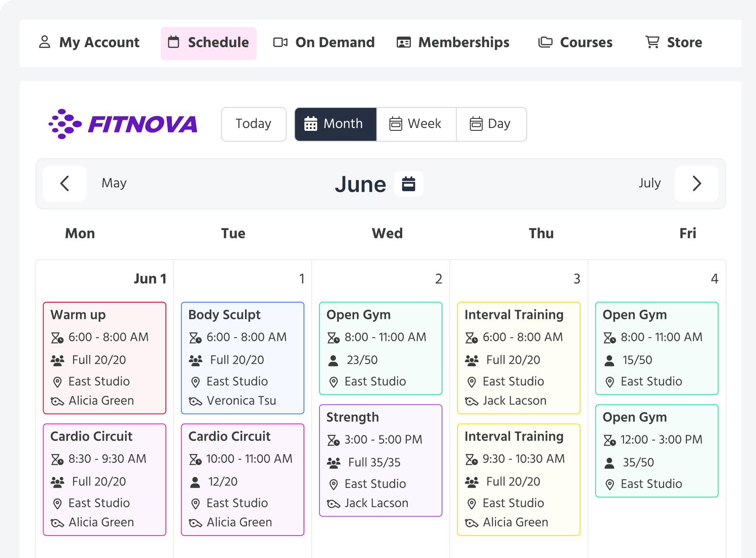
Task: Click the On Demand video camera icon
Action: click(280, 43)
